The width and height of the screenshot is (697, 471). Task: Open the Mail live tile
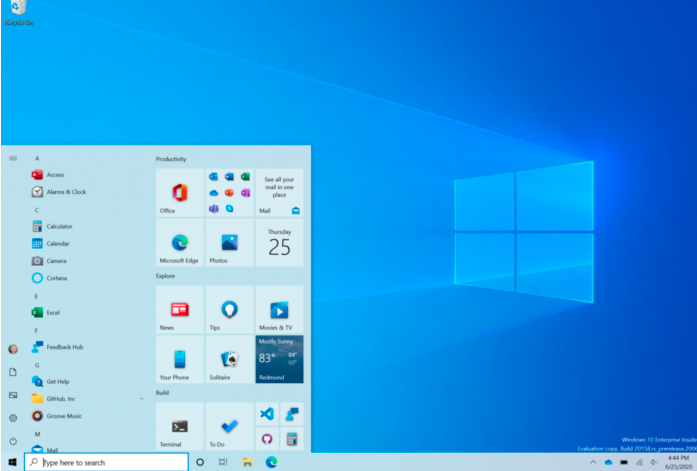(280, 192)
